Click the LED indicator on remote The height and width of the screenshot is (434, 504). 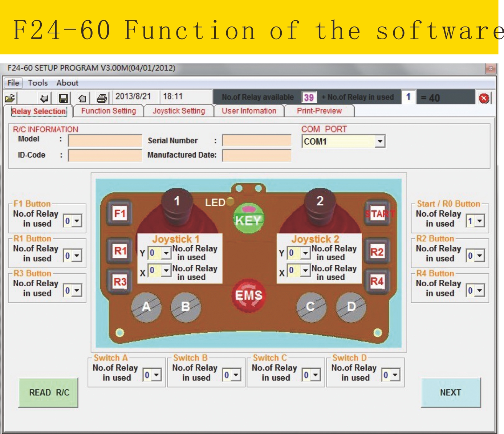pos(230,201)
